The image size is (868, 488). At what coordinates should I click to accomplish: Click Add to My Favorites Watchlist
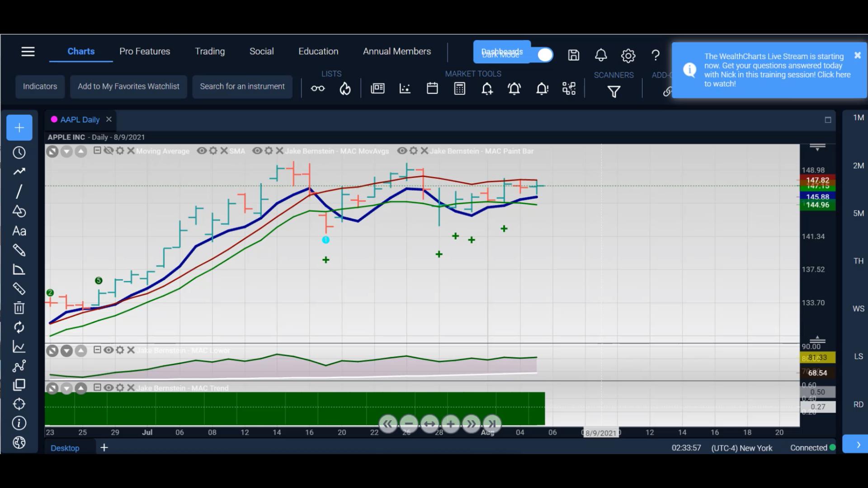point(128,87)
